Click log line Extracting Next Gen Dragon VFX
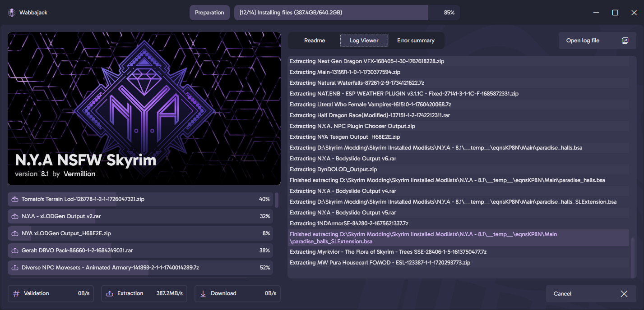644x310 pixels. tap(458, 61)
